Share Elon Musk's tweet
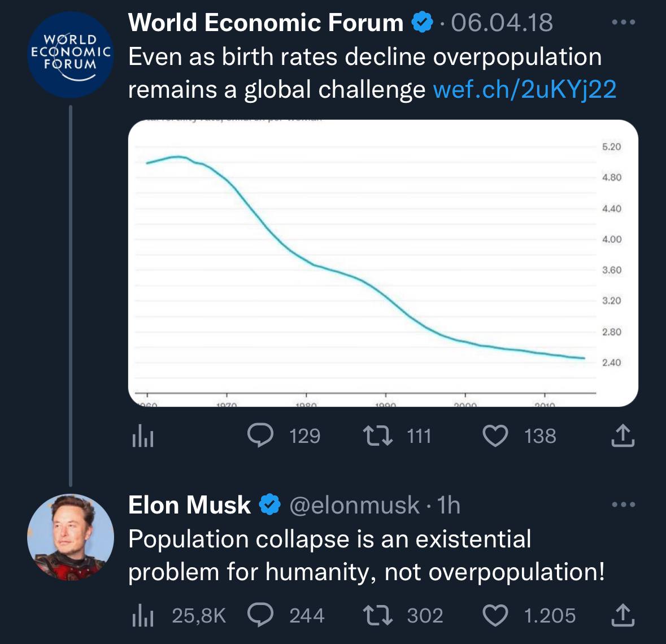Viewport: 666px width, 644px height. click(x=623, y=615)
